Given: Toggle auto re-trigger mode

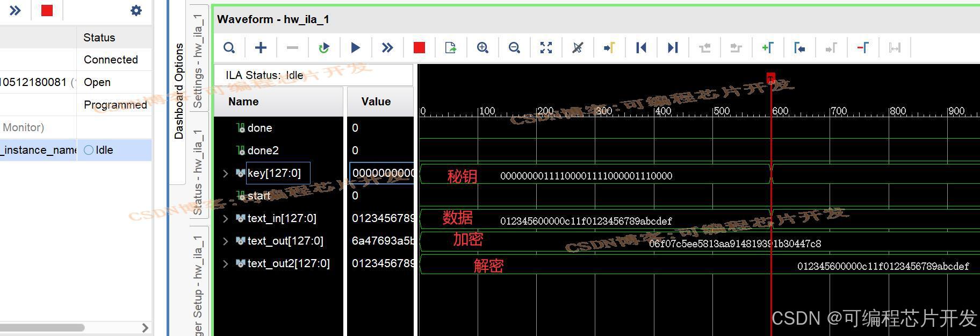Looking at the screenshot, I should (324, 48).
